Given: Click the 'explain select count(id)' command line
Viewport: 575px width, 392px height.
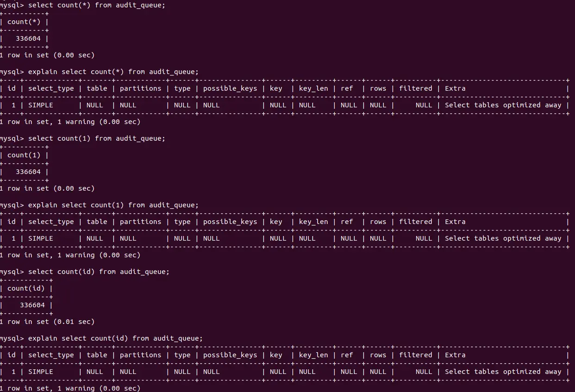Looking at the screenshot, I should point(115,338).
